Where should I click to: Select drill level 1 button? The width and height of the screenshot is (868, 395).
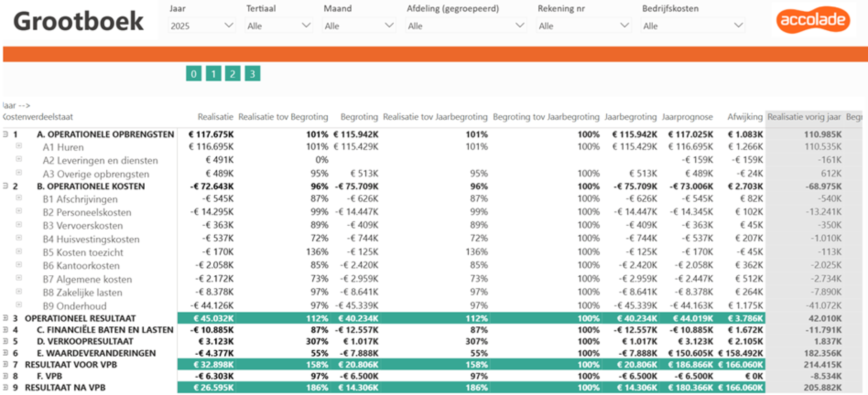point(213,74)
